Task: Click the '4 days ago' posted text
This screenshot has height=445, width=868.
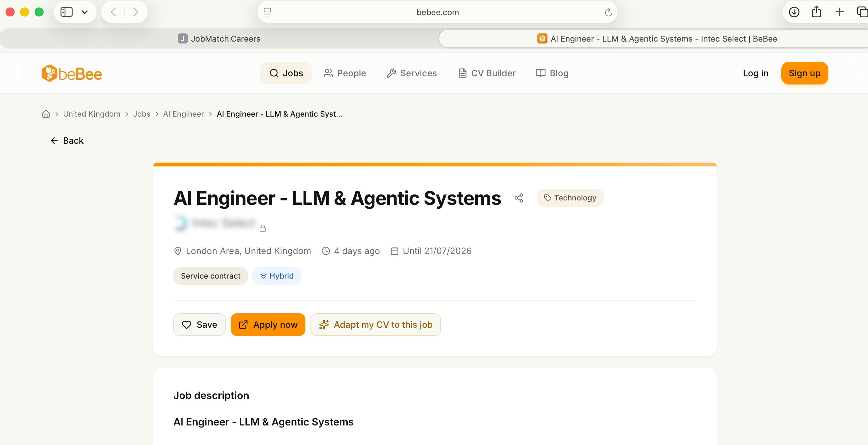Action: coord(357,251)
